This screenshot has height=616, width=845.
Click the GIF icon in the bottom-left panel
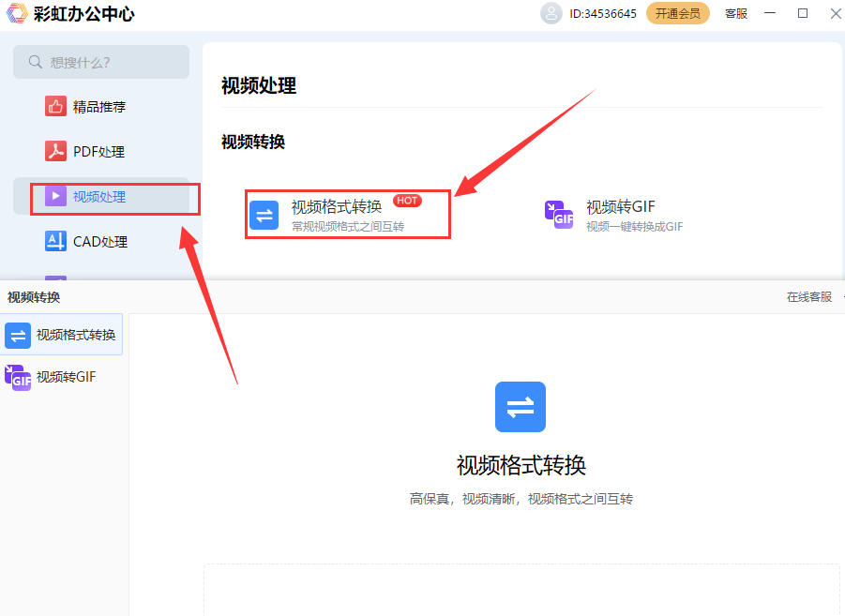click(17, 377)
